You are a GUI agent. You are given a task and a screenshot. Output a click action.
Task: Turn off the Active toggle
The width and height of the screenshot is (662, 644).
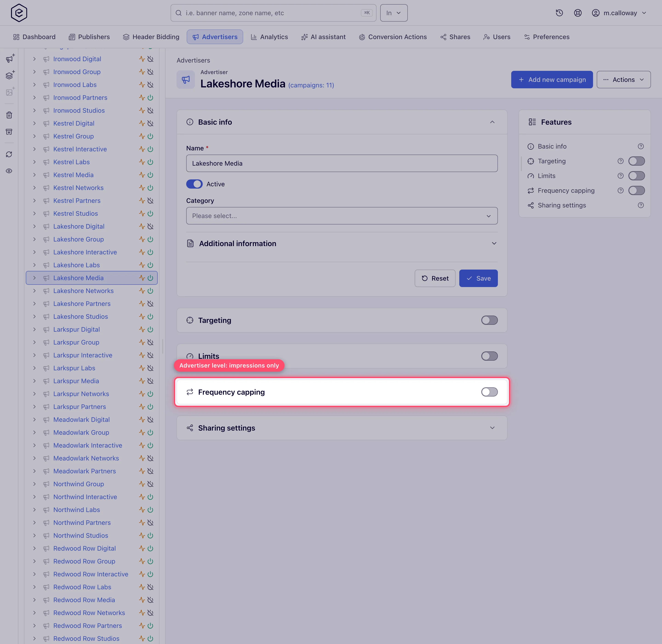click(x=194, y=184)
